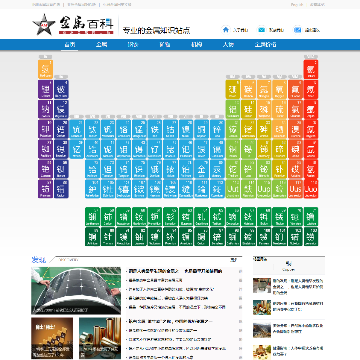Click the Uut element tile
Screen dimensions: 360x360
click(233, 189)
